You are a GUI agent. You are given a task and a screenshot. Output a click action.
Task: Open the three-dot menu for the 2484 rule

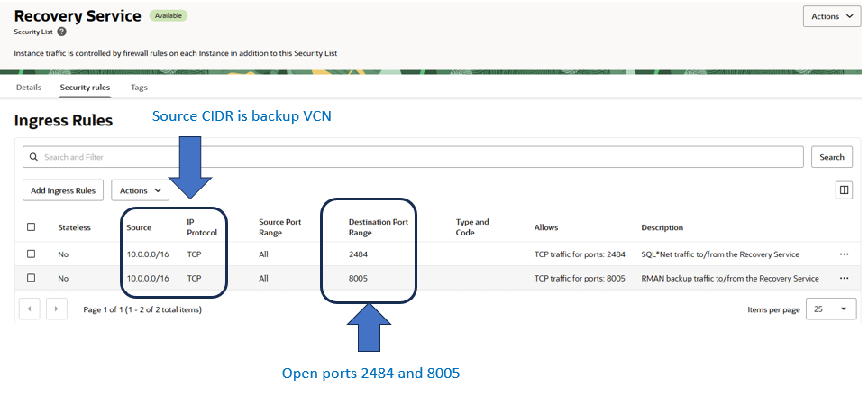[x=844, y=254]
